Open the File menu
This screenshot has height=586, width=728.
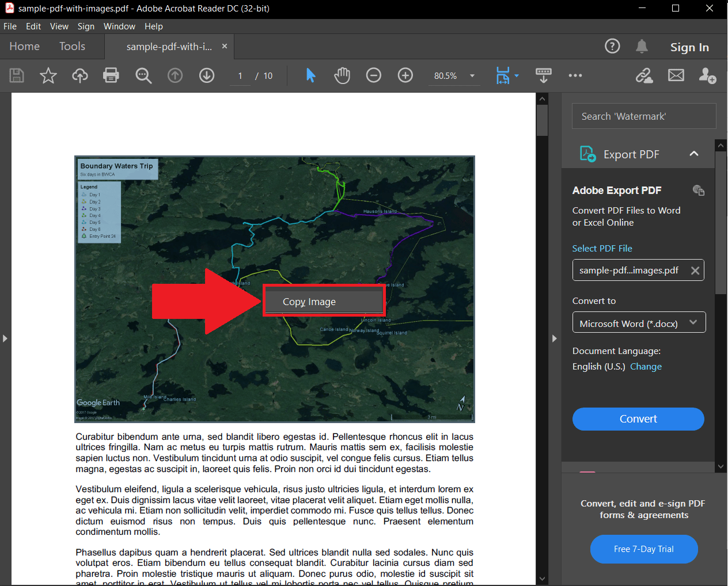tap(10, 26)
